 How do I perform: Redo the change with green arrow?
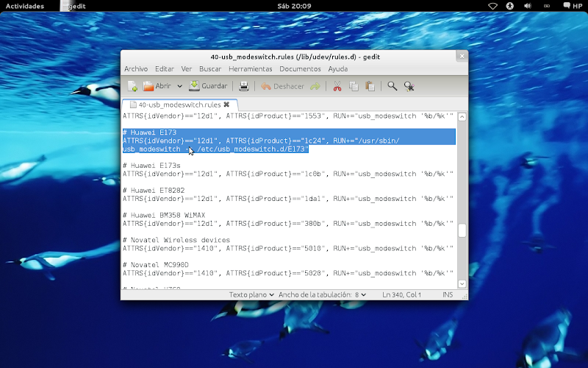pos(315,86)
